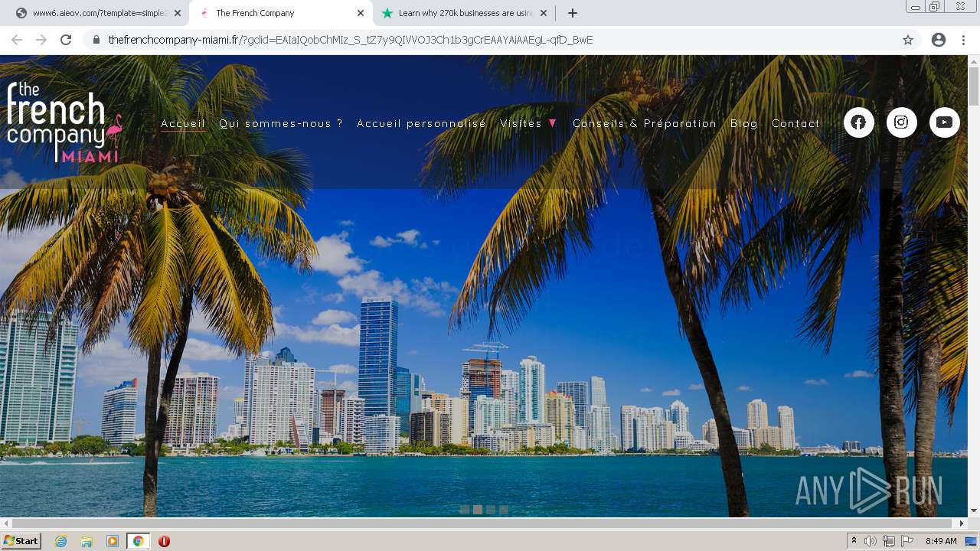The width and height of the screenshot is (980, 551).
Task: Open File Explorer from the taskbar
Action: click(x=87, y=541)
